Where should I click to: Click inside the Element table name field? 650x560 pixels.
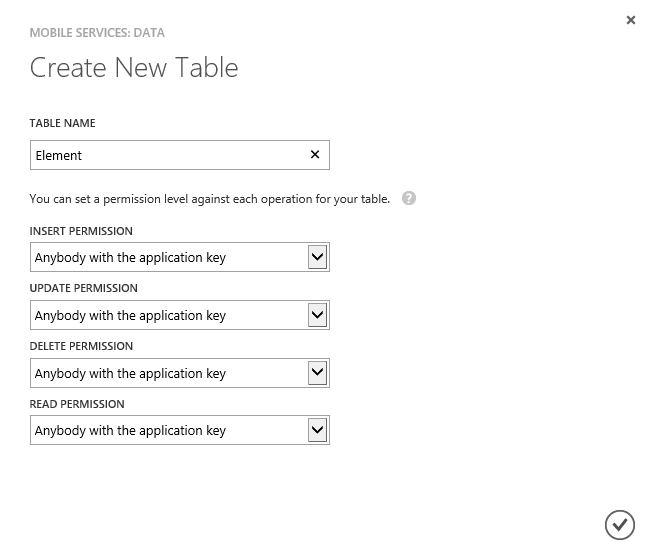[165, 155]
